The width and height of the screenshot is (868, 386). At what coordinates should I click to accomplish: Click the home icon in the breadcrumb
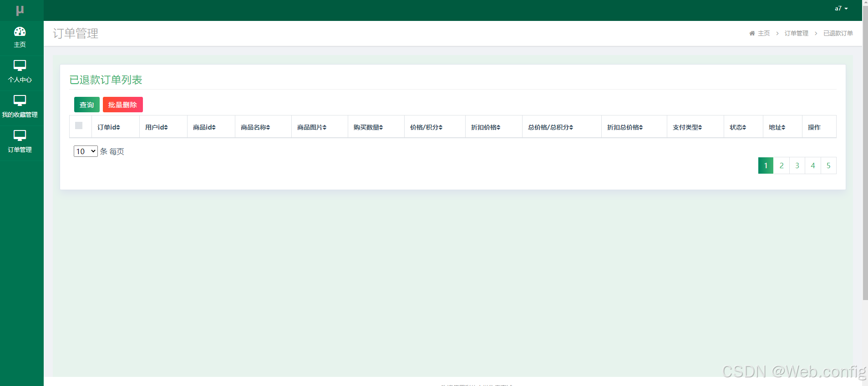(x=752, y=33)
